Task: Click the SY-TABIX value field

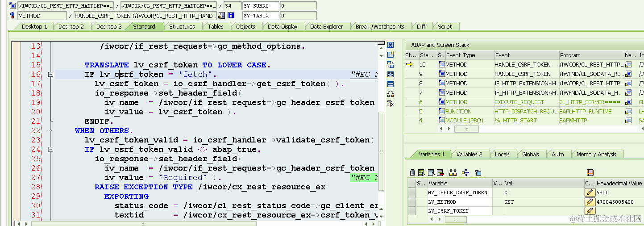Action: coord(298,16)
